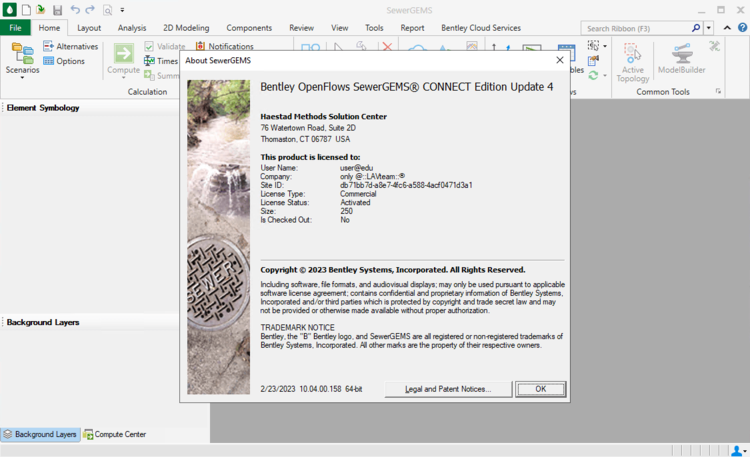This screenshot has width=750, height=457.
Task: Create a new file from quick access toolbar
Action: click(x=26, y=10)
